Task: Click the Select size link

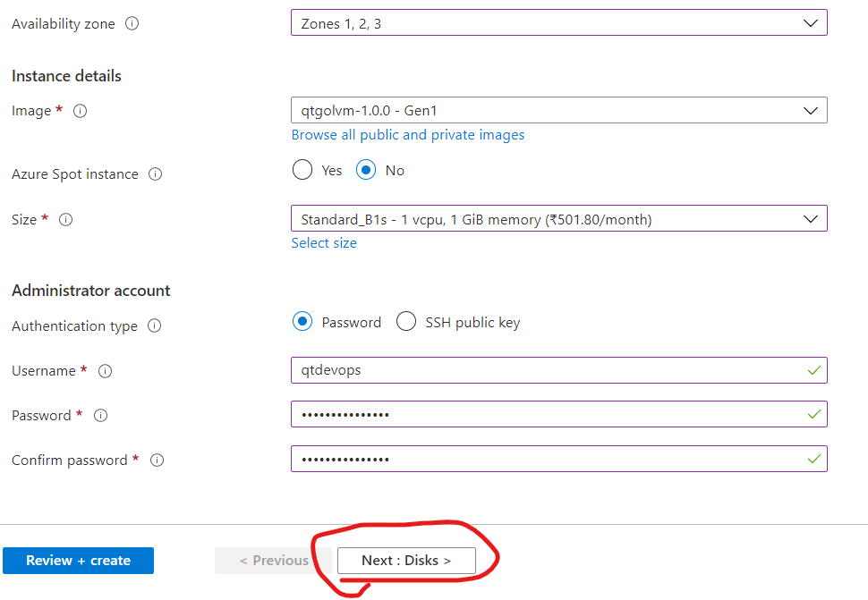Action: 324,242
